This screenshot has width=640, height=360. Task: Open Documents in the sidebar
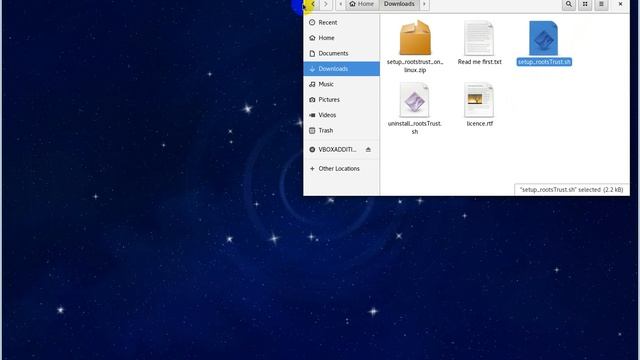pyautogui.click(x=342, y=53)
